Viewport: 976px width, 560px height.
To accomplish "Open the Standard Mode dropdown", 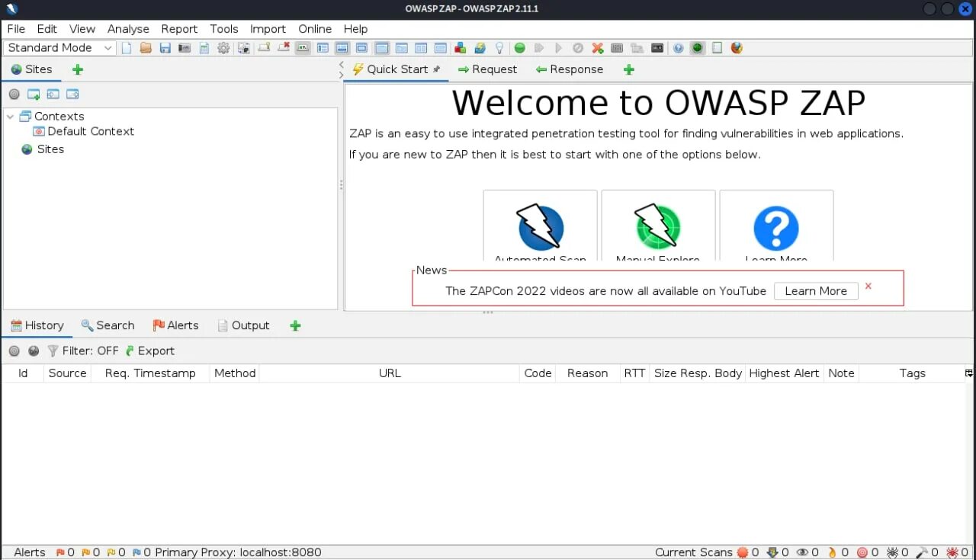I will point(59,48).
